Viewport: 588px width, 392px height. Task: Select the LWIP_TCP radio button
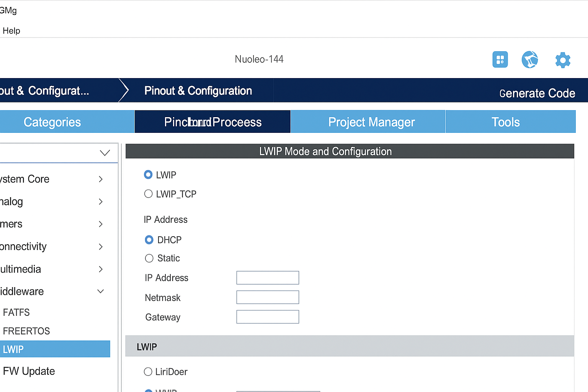pos(148,194)
